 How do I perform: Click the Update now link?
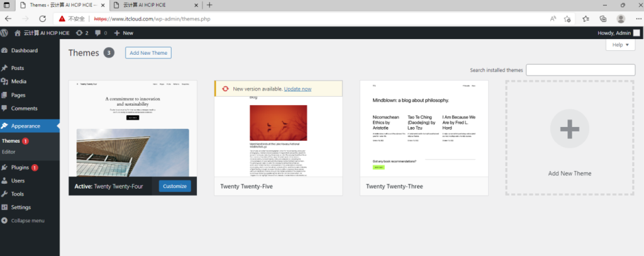click(297, 89)
